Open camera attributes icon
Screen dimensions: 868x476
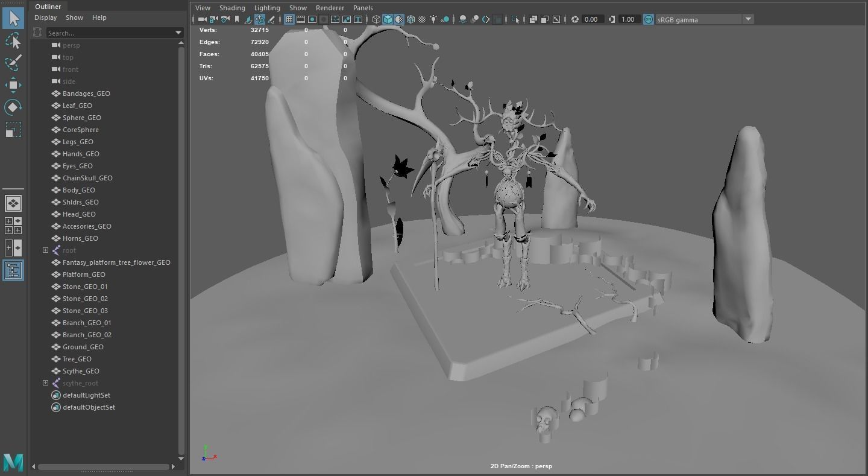click(x=225, y=19)
